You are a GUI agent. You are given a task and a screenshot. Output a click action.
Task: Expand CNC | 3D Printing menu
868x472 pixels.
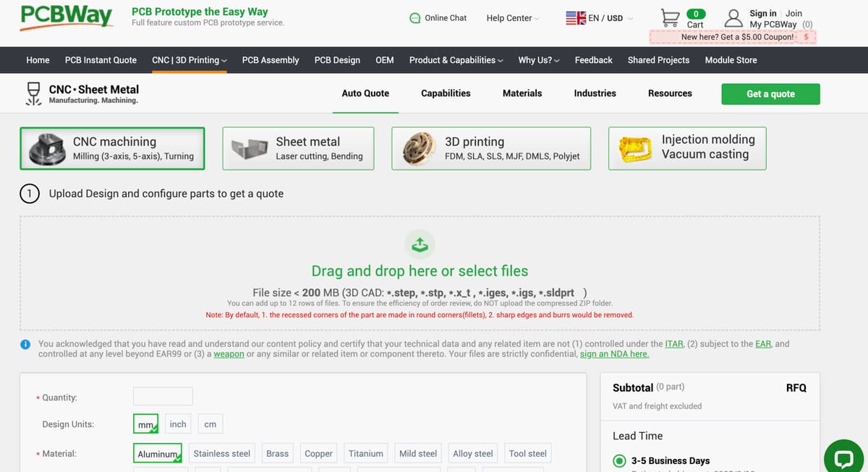[190, 60]
